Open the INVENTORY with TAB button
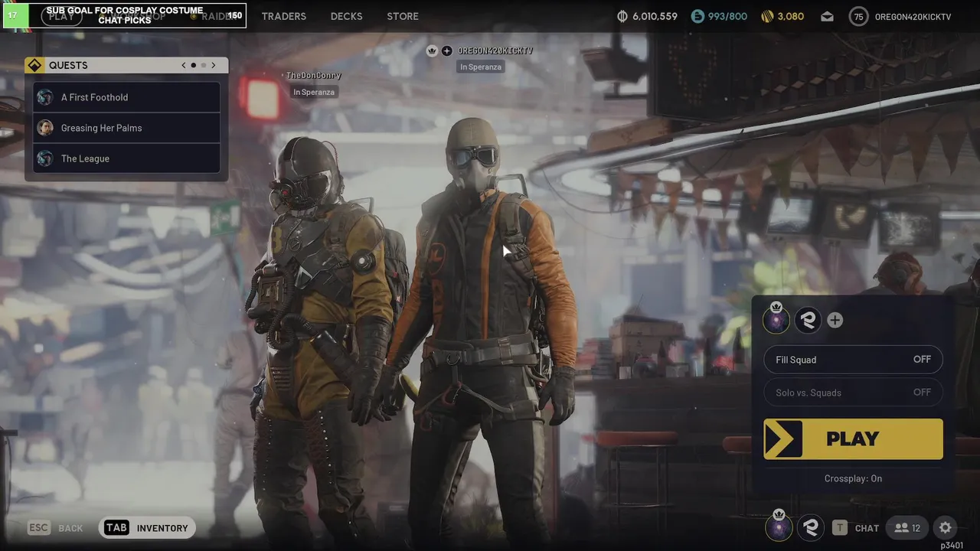Screen dimensions: 980x551 [x=147, y=528]
